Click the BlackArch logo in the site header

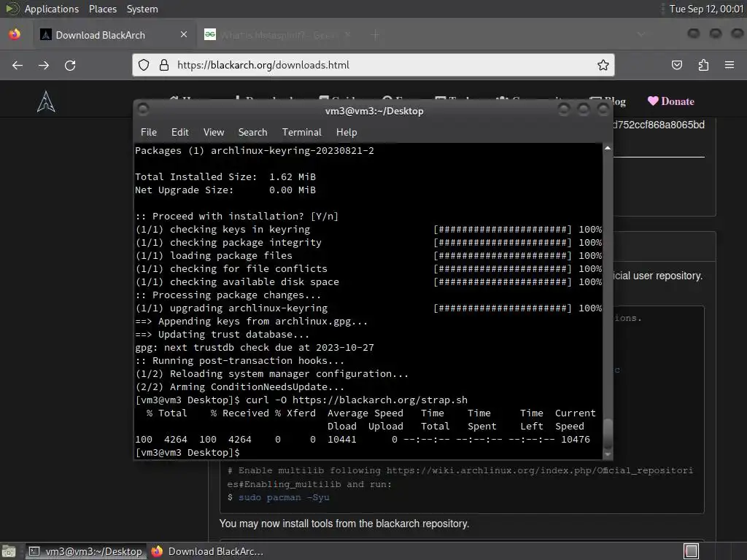tap(46, 101)
